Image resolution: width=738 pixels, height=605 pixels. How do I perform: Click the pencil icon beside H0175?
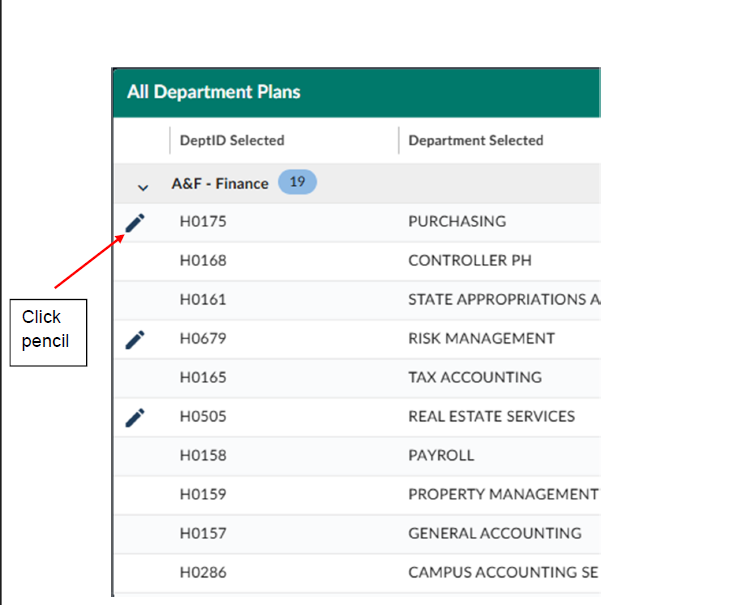click(135, 222)
